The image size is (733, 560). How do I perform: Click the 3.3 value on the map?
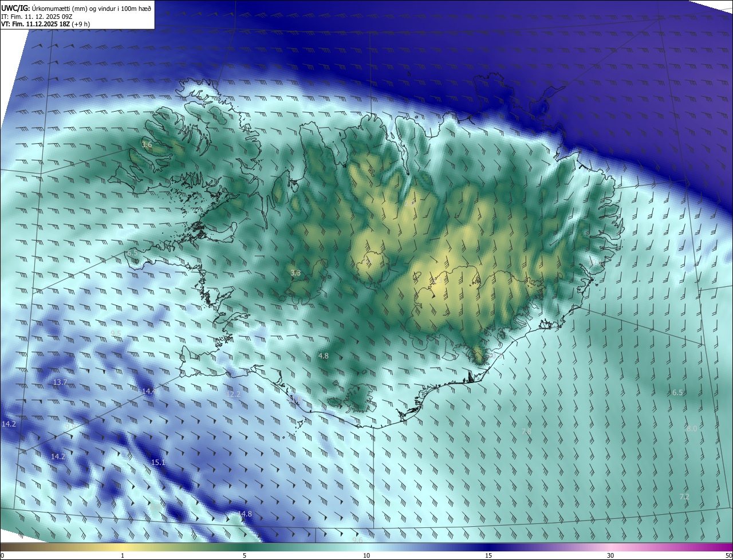click(295, 273)
